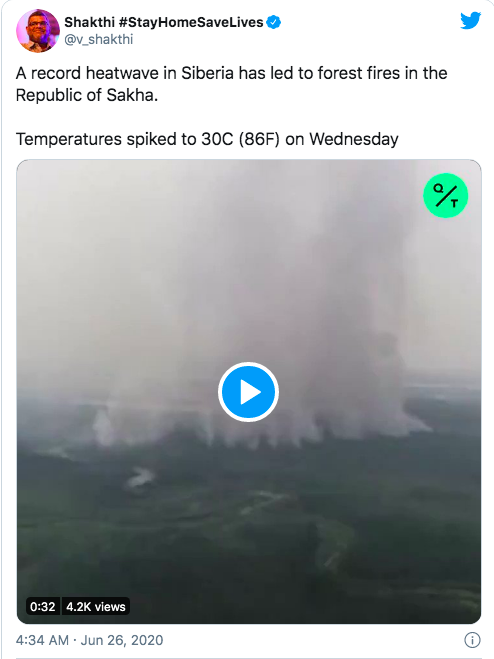Click the 'Temperatures spiked to 30C' line
494x659 pixels.
coord(124,139)
